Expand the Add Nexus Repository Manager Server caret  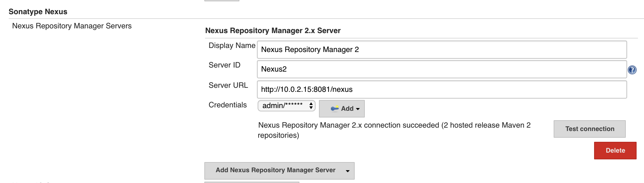pos(347,171)
